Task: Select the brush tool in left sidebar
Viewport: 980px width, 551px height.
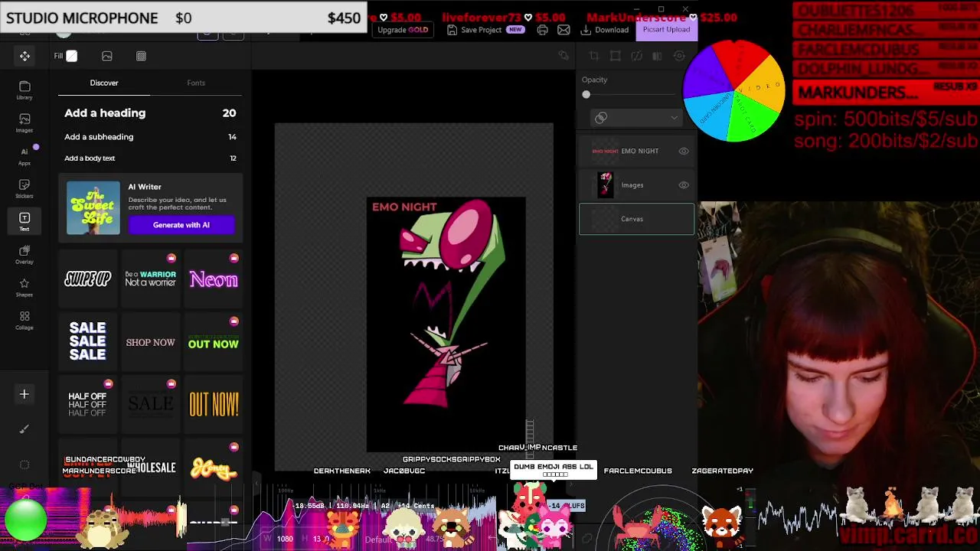Action: tap(24, 429)
